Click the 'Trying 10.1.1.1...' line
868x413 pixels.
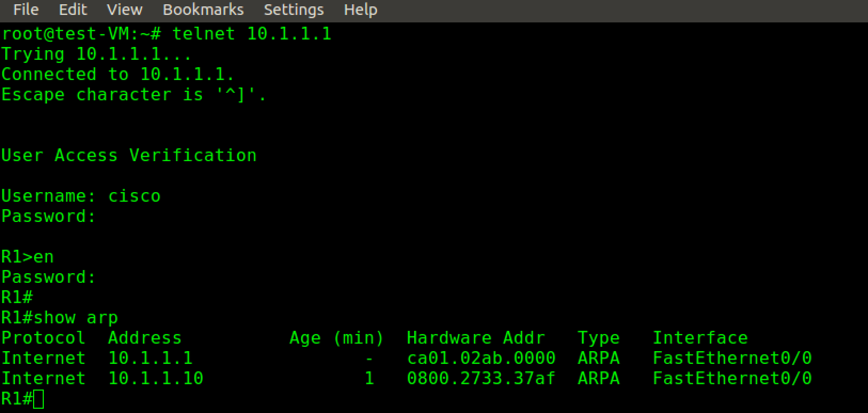point(97,54)
